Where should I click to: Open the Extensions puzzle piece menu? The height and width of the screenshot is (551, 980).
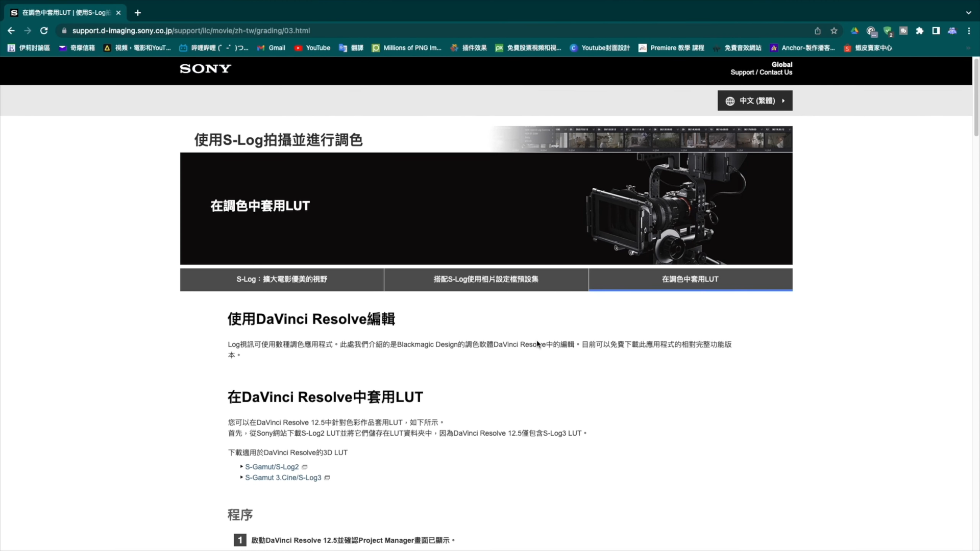[x=920, y=31]
